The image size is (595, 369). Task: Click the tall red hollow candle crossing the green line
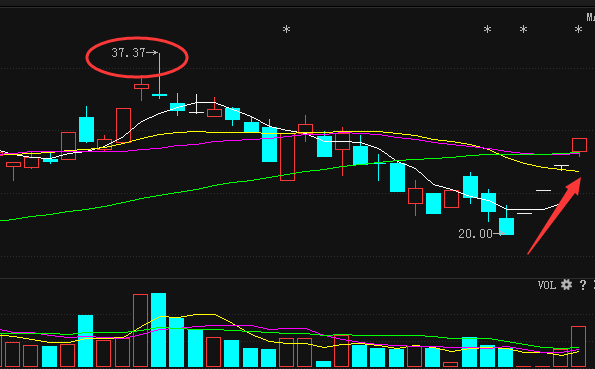tap(287, 157)
